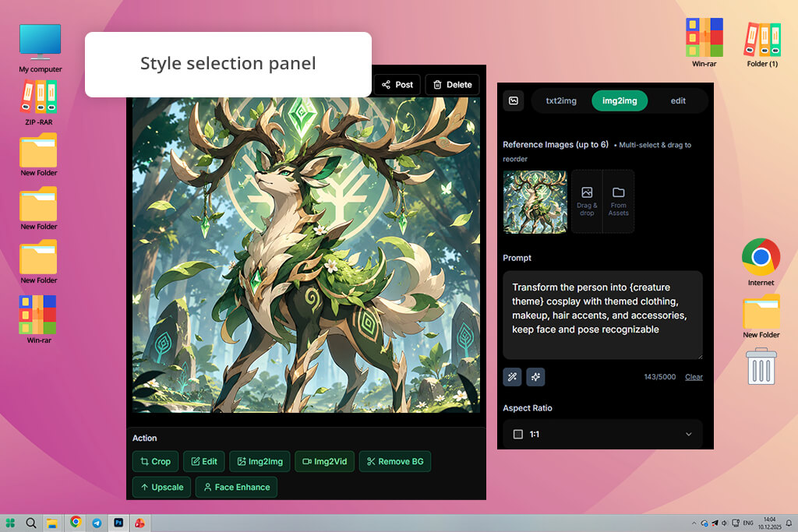Open the Edit action
Screen dimensions: 798x532
(203, 461)
